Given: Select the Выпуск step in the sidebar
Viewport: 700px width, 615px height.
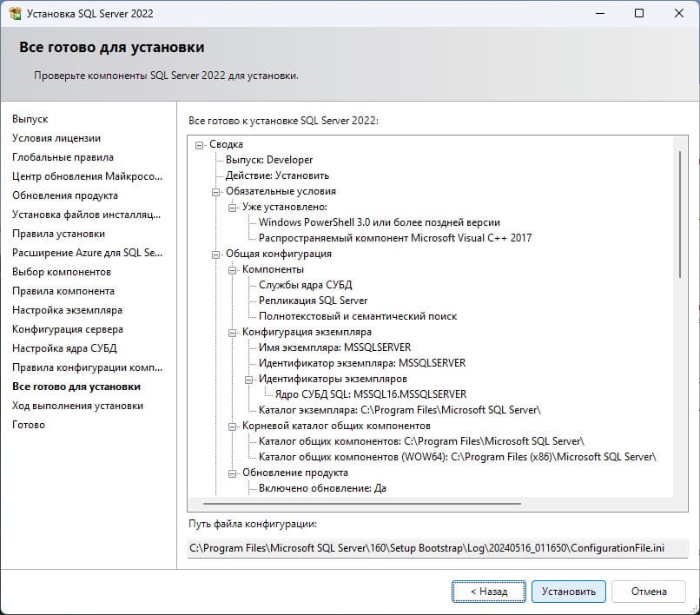Looking at the screenshot, I should coord(30,119).
